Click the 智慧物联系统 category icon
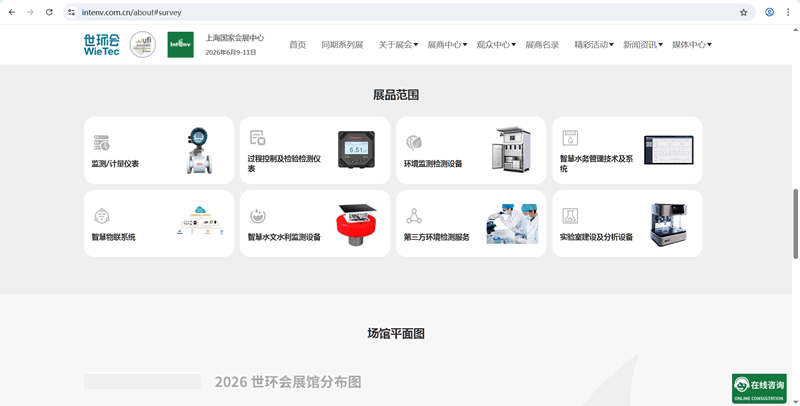Image resolution: width=800 pixels, height=406 pixels. 101,216
